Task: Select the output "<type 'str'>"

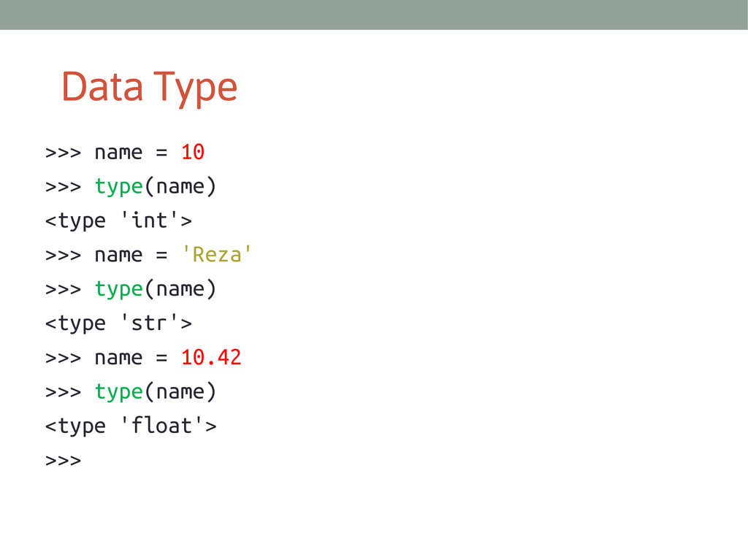Action: [118, 323]
